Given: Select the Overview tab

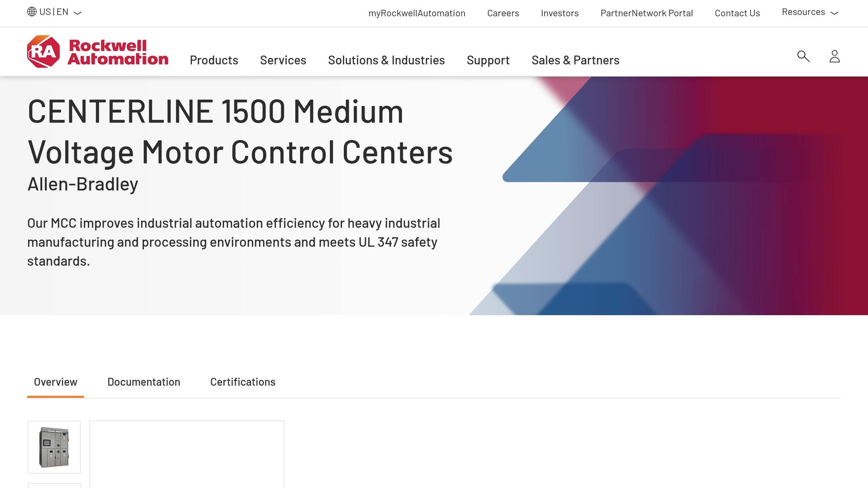Looking at the screenshot, I should [56, 382].
